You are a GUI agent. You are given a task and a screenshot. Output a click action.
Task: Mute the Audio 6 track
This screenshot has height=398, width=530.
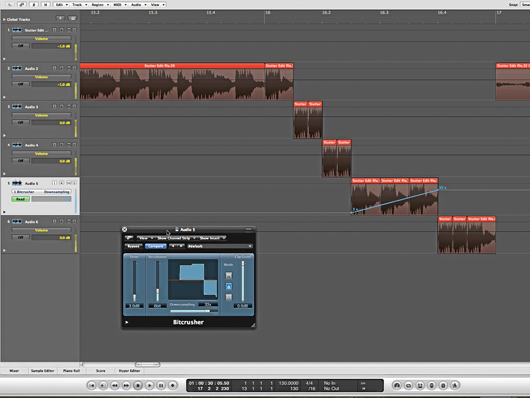(x=69, y=221)
